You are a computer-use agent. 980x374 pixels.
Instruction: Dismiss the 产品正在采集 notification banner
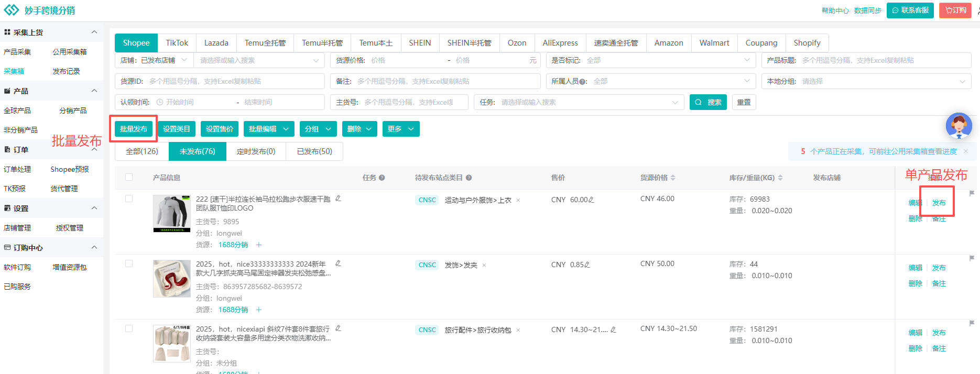[966, 151]
